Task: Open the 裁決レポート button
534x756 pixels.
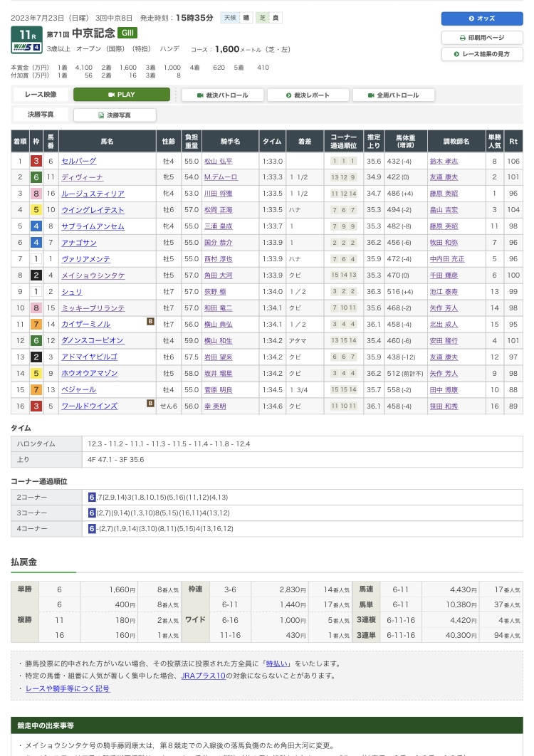Action: point(308,95)
